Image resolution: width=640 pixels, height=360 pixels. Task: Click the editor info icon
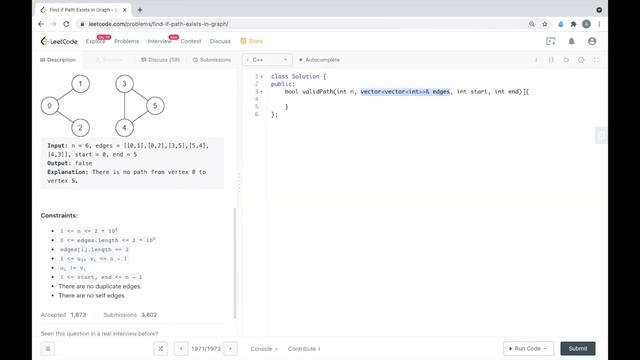coord(536,60)
